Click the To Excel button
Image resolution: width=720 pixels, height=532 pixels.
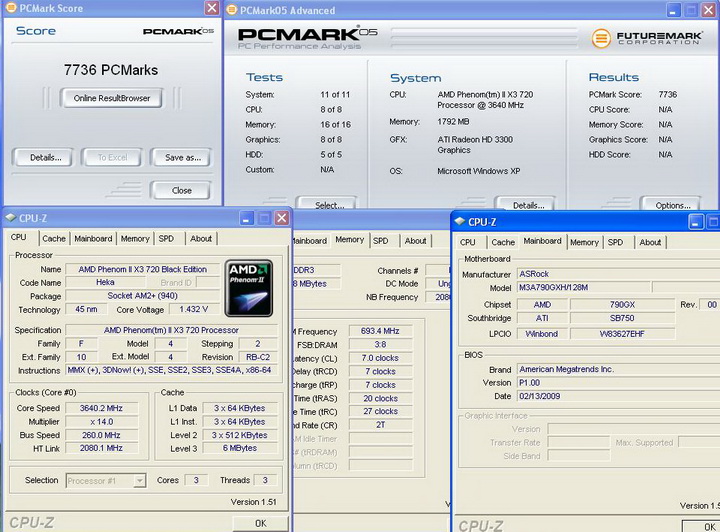(x=112, y=157)
